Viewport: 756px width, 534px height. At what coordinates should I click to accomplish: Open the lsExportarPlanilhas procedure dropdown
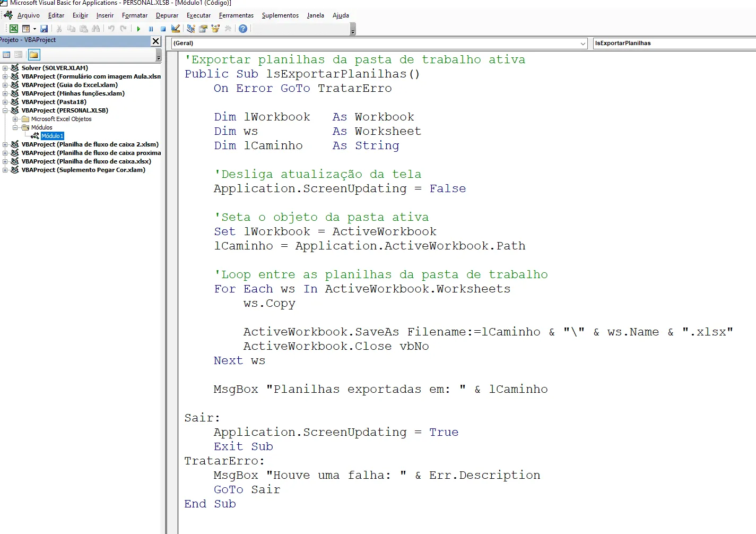674,44
